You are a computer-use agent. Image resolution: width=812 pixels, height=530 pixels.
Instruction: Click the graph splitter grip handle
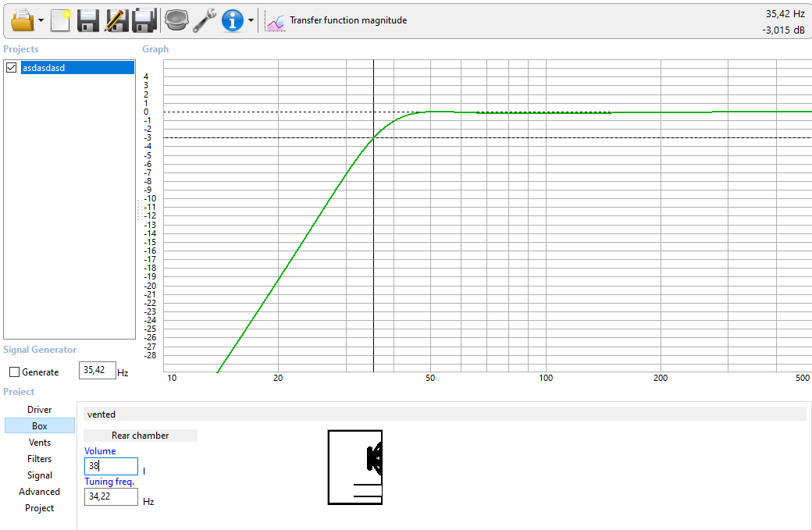point(139,212)
